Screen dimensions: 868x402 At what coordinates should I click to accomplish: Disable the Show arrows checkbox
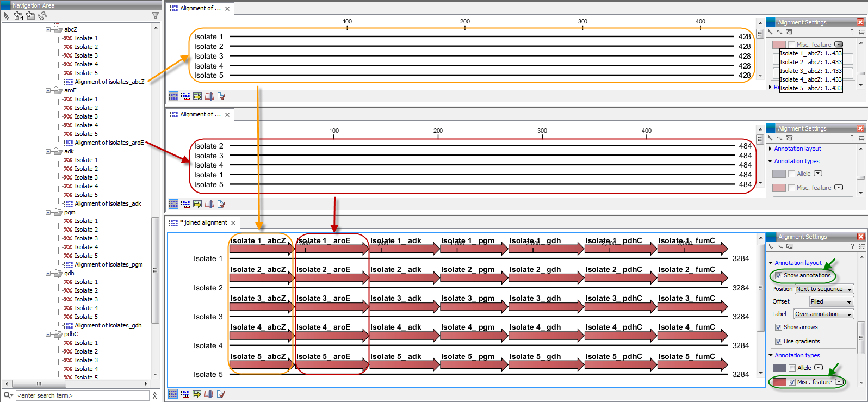778,327
